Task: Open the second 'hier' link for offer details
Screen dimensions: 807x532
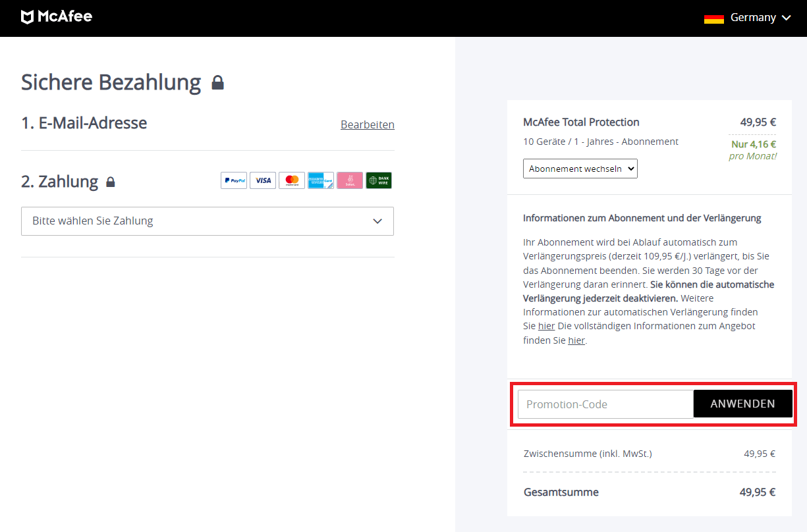Action: [x=576, y=340]
